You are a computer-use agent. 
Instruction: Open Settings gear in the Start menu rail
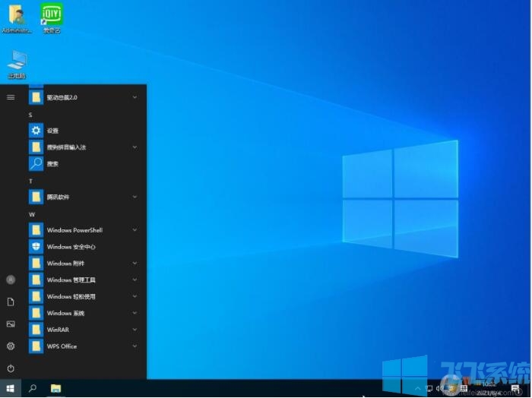click(x=11, y=346)
